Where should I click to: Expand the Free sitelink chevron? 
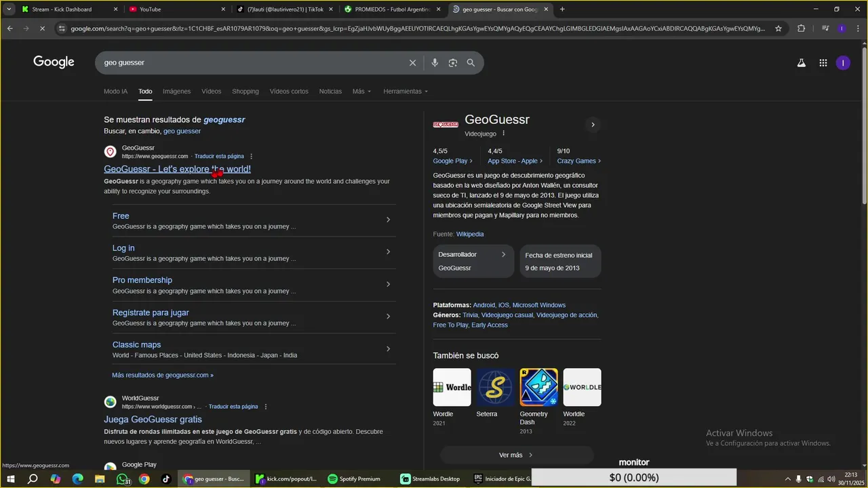pos(388,220)
